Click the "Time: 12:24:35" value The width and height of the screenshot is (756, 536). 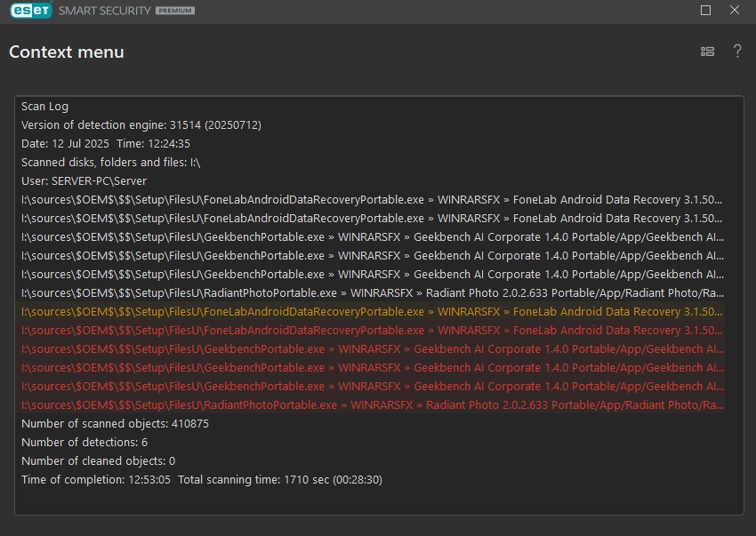tap(153, 144)
